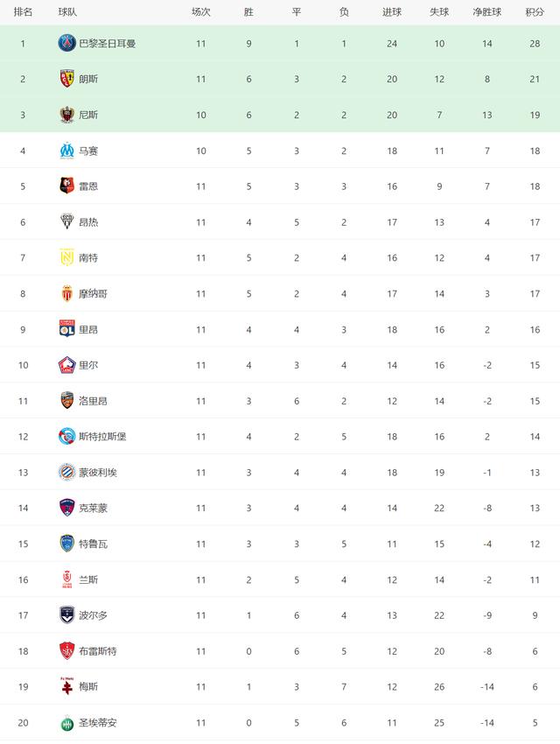
Task: Select the 尼斯 team name
Action: coord(88,115)
